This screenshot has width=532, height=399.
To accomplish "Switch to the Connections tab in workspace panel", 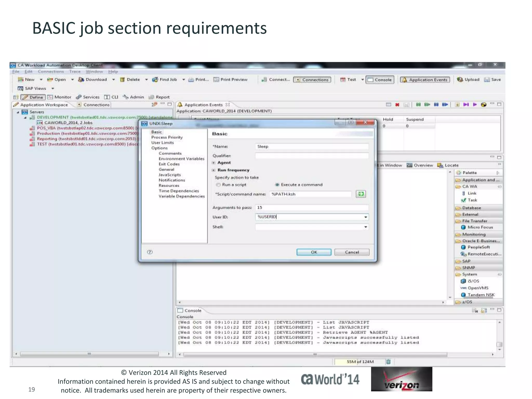I will [94, 105].
